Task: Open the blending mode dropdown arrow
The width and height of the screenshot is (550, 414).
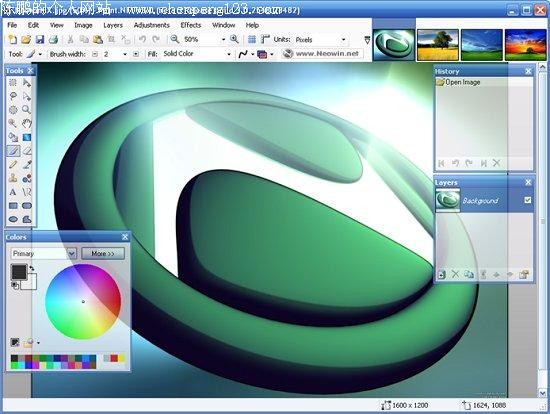Action: (x=272, y=54)
